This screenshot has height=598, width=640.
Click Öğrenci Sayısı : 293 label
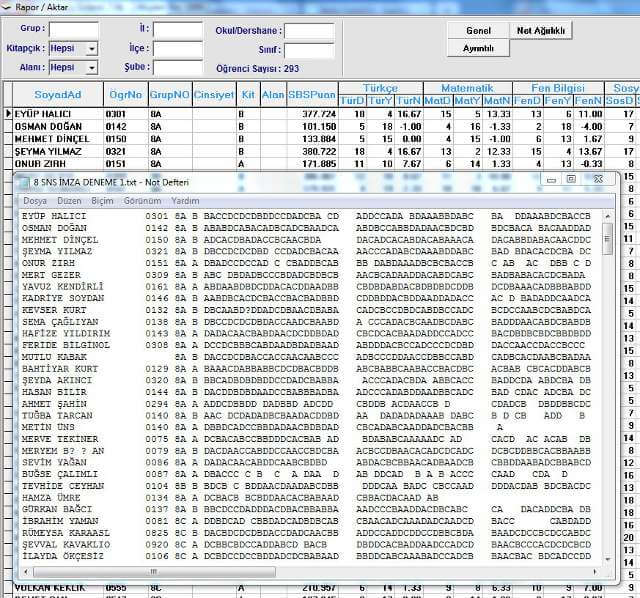pos(258,69)
